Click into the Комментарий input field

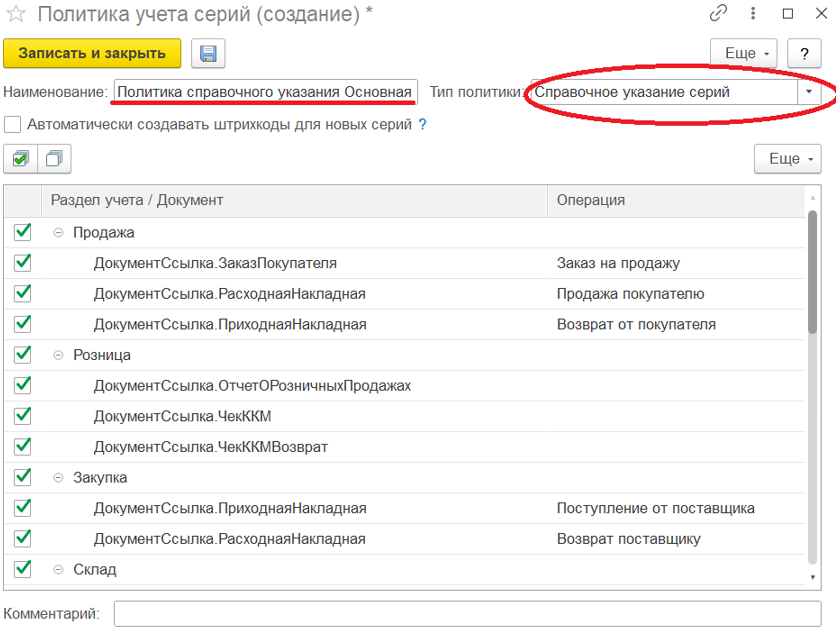pos(466,613)
